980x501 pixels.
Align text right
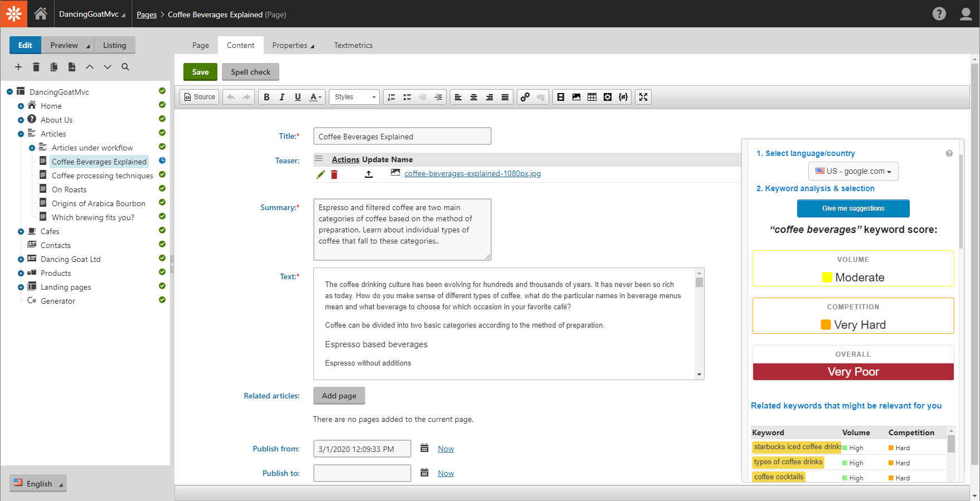click(489, 97)
